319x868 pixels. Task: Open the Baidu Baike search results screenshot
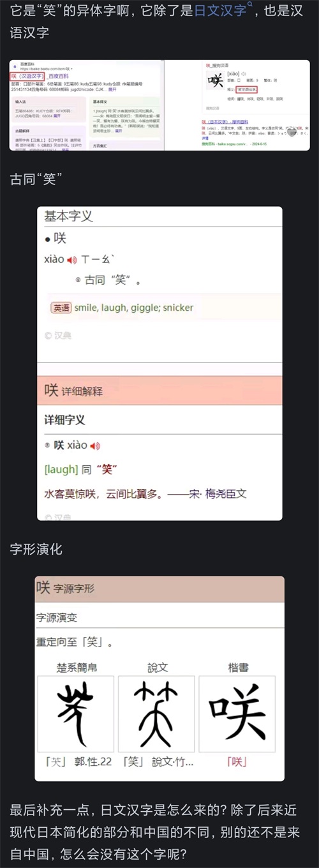(87, 105)
